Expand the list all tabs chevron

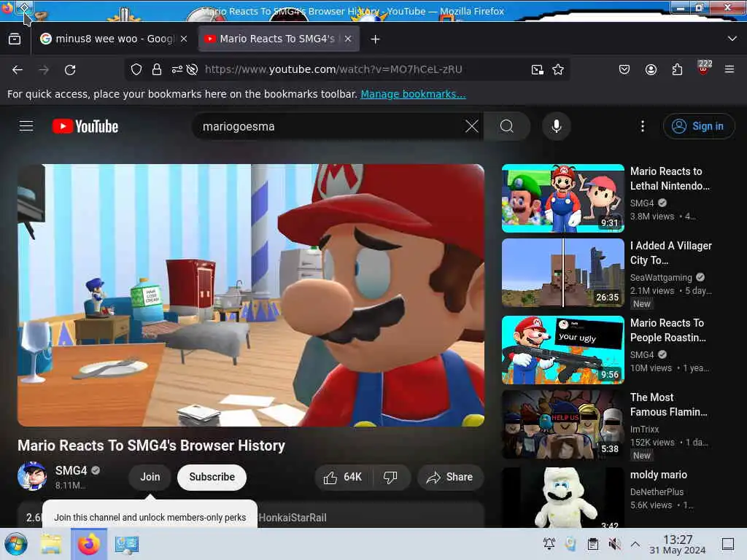click(x=732, y=39)
